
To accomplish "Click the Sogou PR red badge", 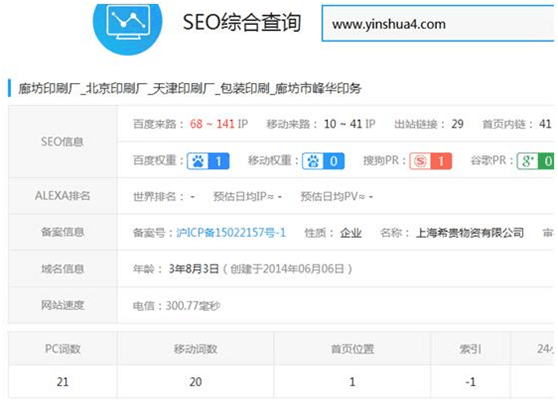I will coord(431,161).
